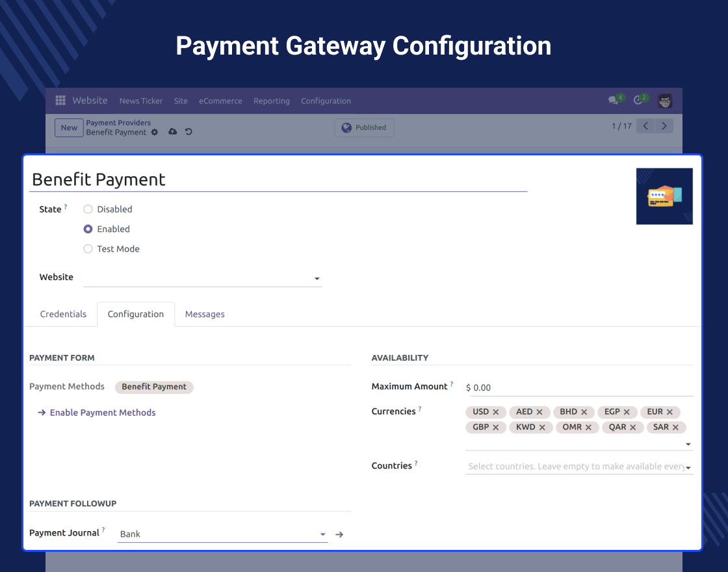This screenshot has height=572, width=728.
Task: Open the eCommerce menu
Action: [220, 101]
